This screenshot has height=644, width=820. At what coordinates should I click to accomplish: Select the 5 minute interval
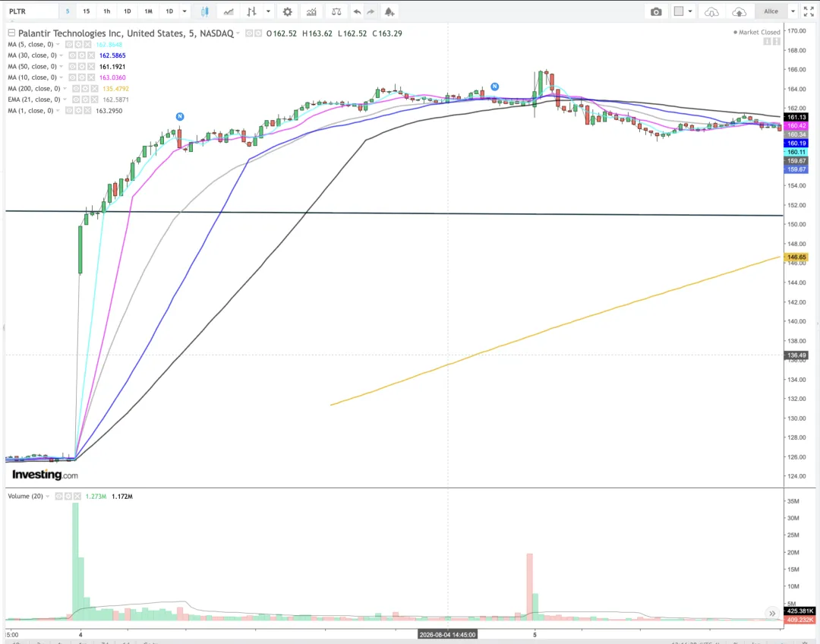68,11
